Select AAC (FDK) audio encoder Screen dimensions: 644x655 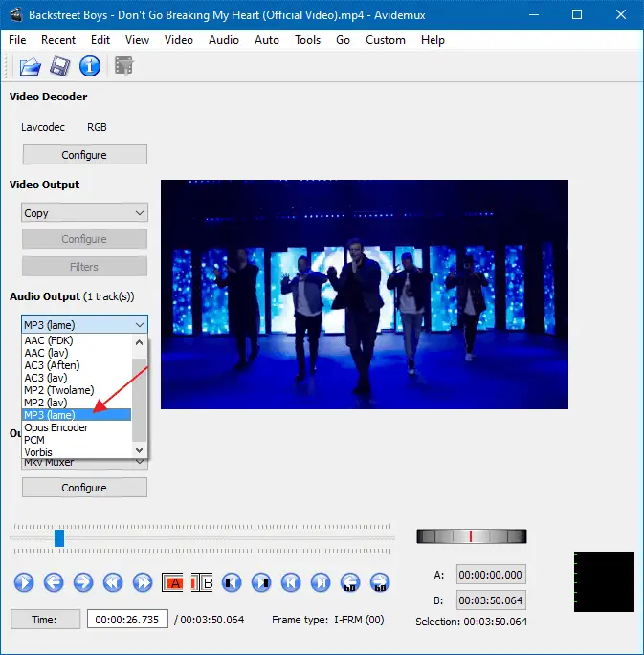click(77, 340)
